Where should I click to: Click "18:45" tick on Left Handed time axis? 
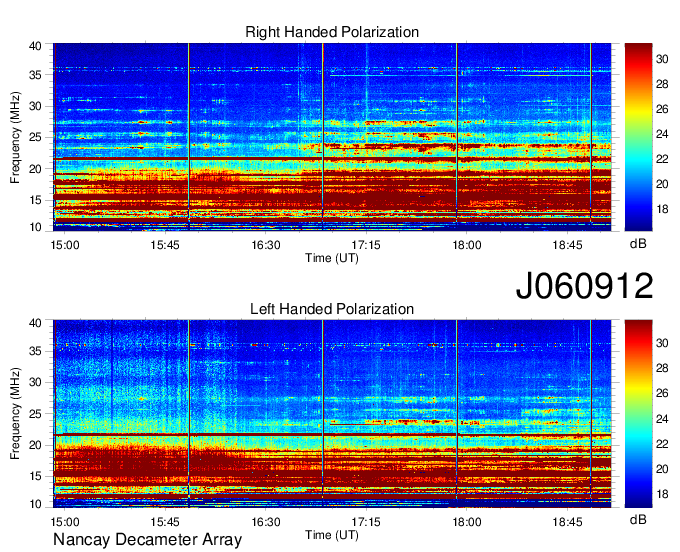pyautogui.click(x=567, y=522)
